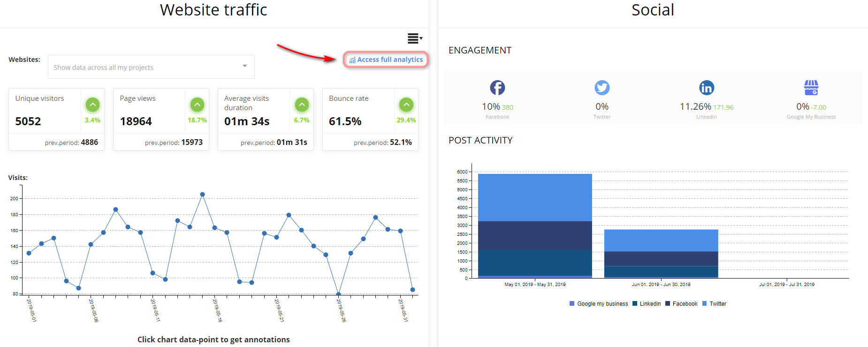
Task: Click Average visits duration up-arrow icon
Action: point(302,105)
